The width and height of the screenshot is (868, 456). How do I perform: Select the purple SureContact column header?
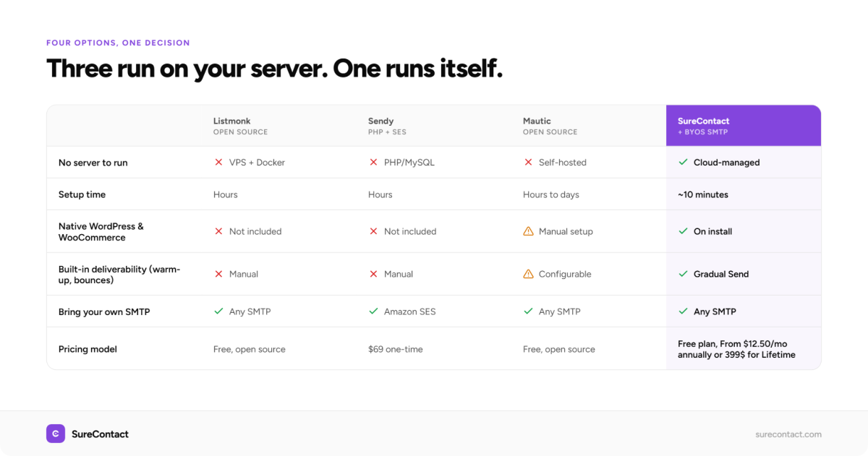pyautogui.click(x=744, y=126)
